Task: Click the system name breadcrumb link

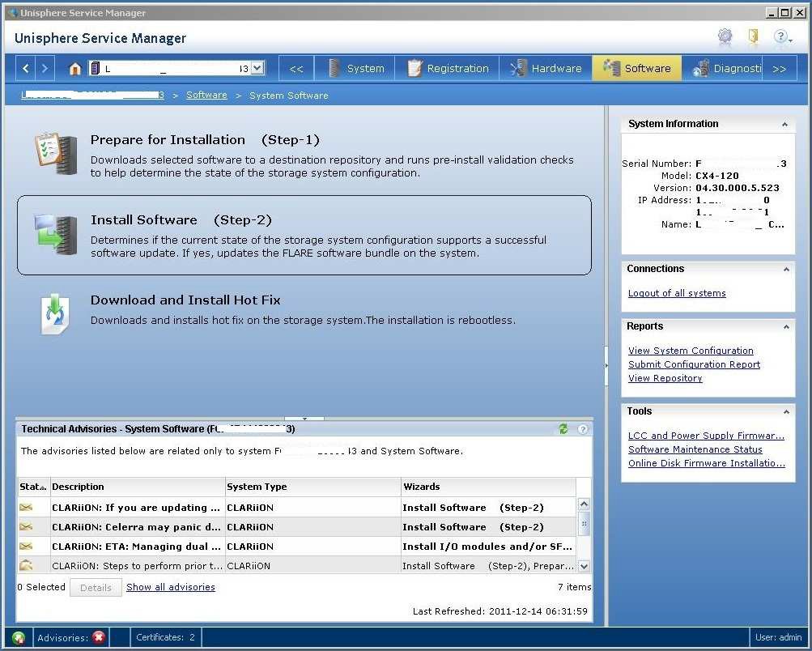Action: point(93,95)
